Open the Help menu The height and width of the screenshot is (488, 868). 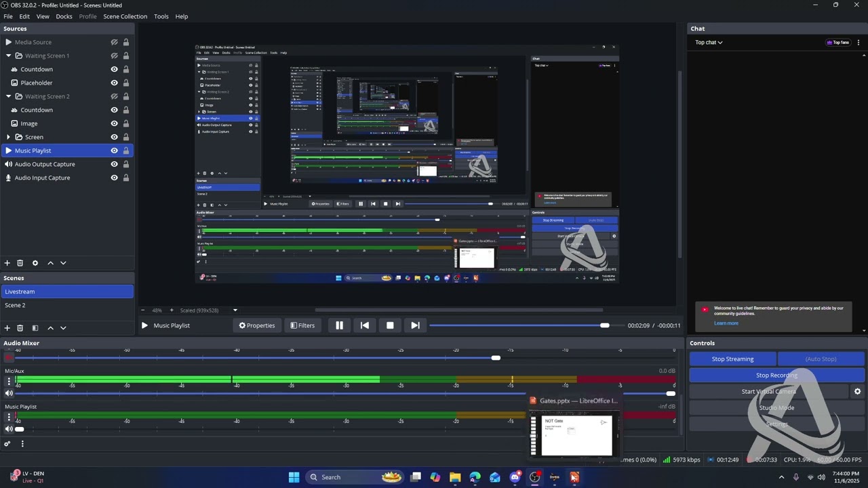tap(182, 16)
